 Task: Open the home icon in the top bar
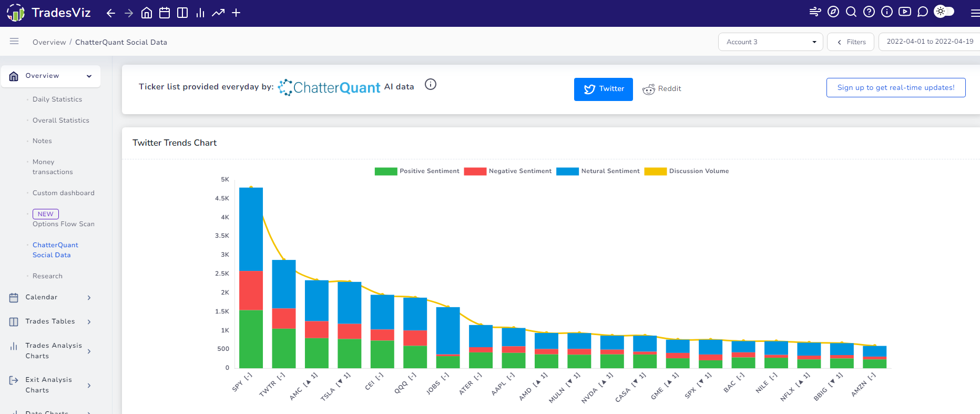click(x=147, y=13)
